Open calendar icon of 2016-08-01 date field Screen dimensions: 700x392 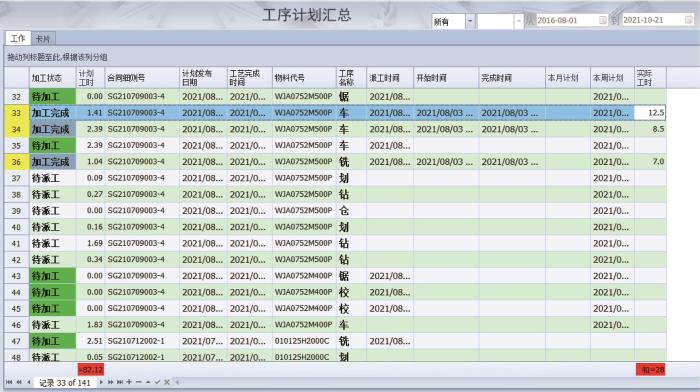pos(602,20)
